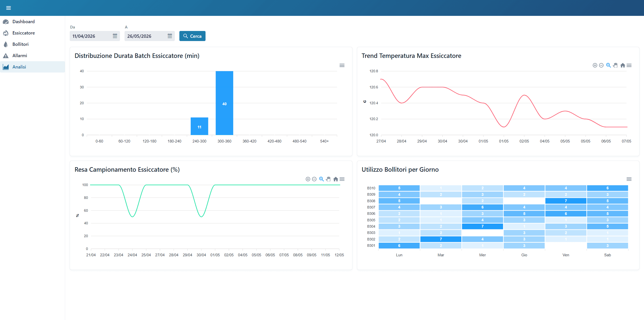Open temperature trend chart export menu
644x320 pixels.
[x=629, y=65]
